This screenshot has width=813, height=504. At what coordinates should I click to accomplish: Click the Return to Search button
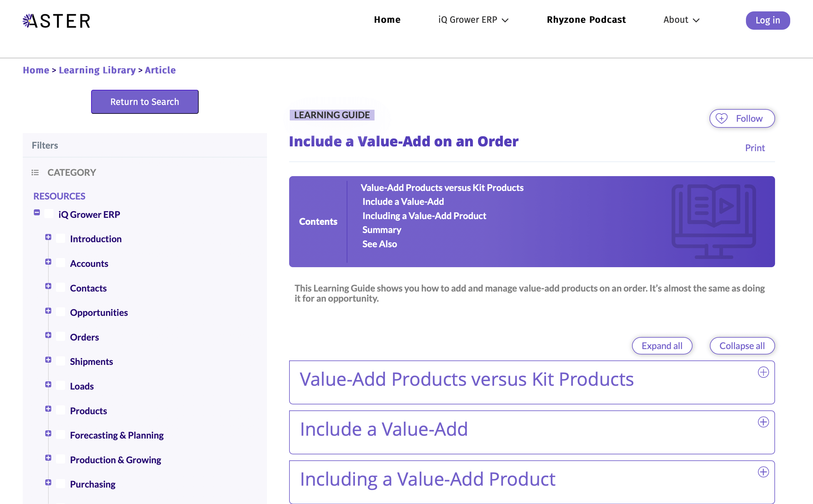point(144,102)
